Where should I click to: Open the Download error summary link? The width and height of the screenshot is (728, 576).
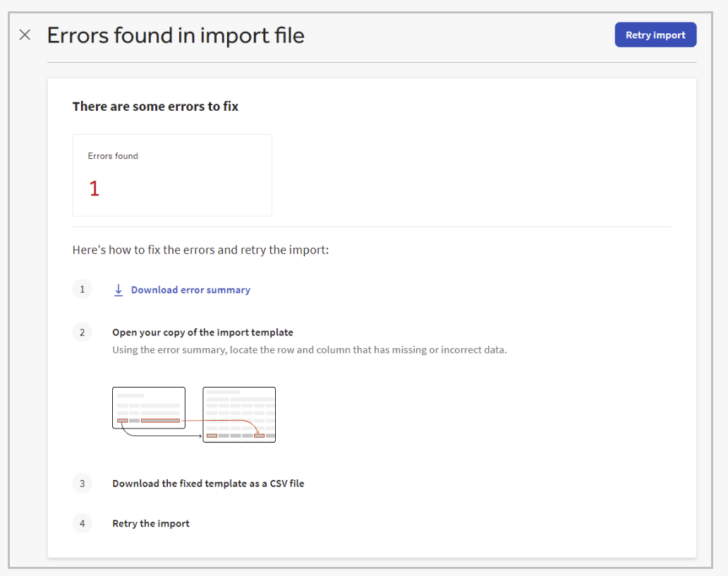190,290
